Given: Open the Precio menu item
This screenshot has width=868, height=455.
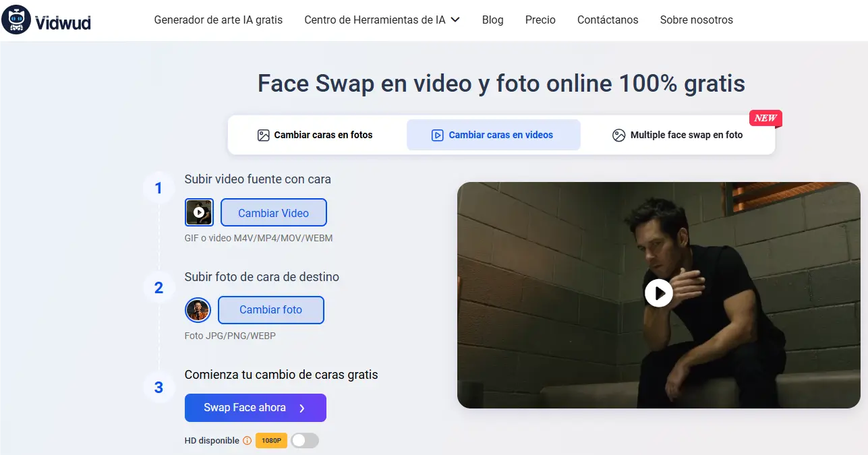Looking at the screenshot, I should pos(540,20).
